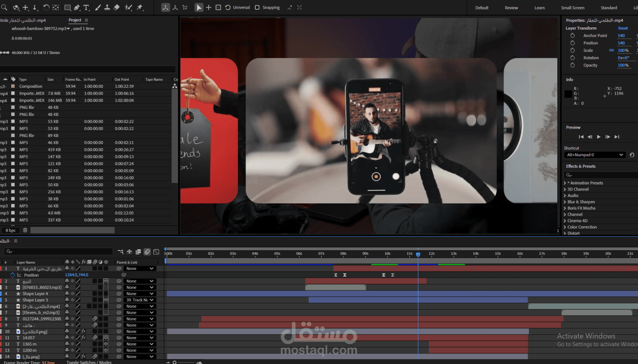Select the Brush tool
The width and height of the screenshot is (638, 364).
click(x=98, y=8)
